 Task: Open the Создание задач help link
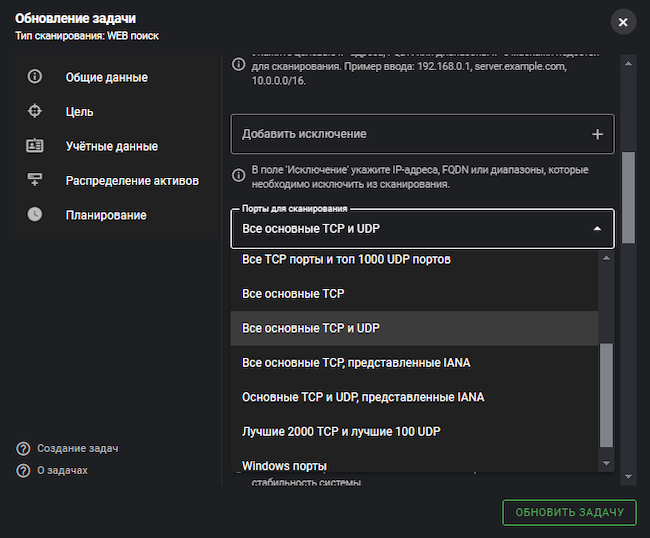tap(78, 449)
